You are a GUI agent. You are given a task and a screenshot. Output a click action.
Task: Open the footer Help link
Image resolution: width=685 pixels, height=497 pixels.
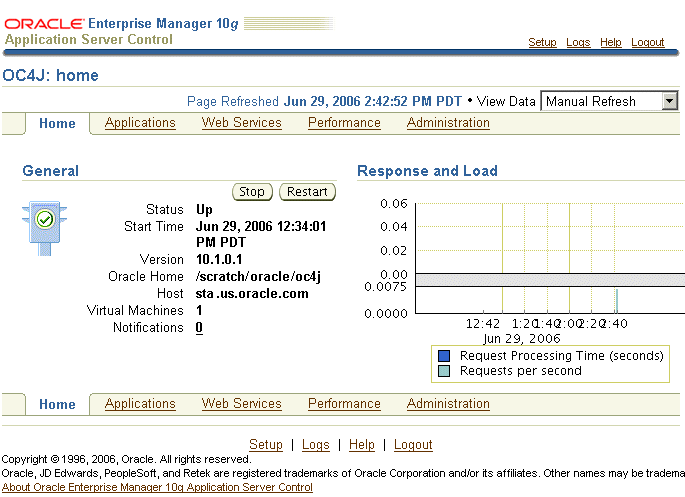pos(362,445)
